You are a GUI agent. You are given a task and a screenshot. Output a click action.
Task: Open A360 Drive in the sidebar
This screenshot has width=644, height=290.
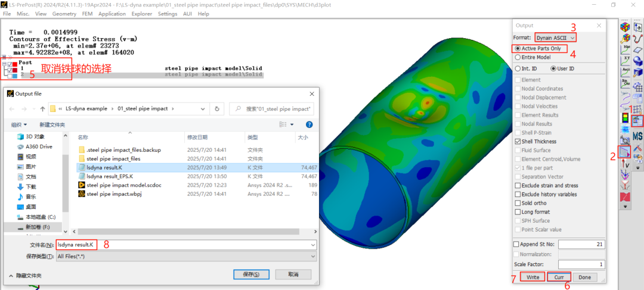(34, 146)
